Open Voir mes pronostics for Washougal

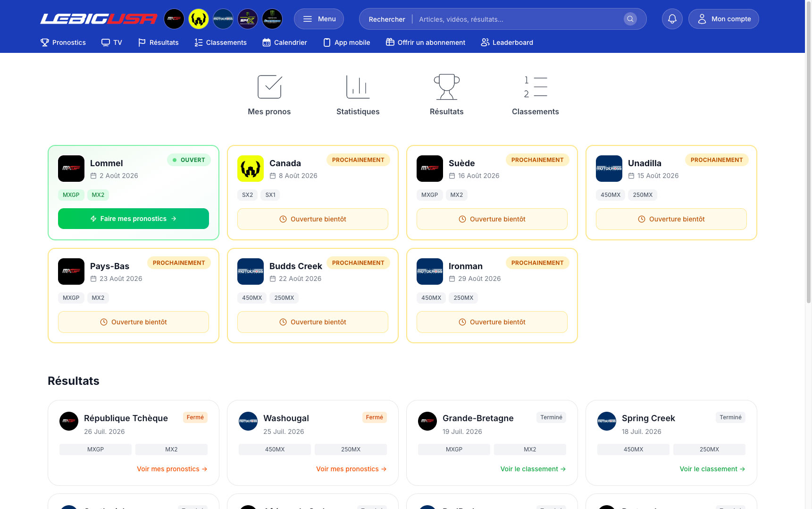click(352, 469)
